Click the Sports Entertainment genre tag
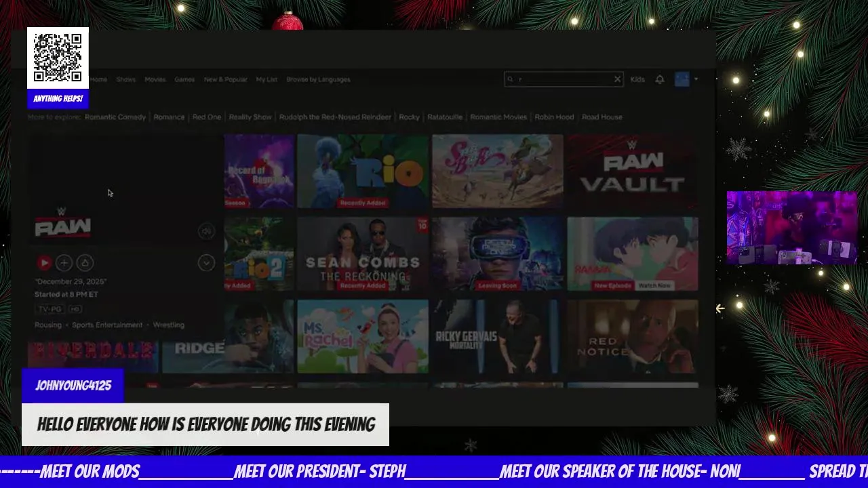The height and width of the screenshot is (488, 868). point(107,325)
